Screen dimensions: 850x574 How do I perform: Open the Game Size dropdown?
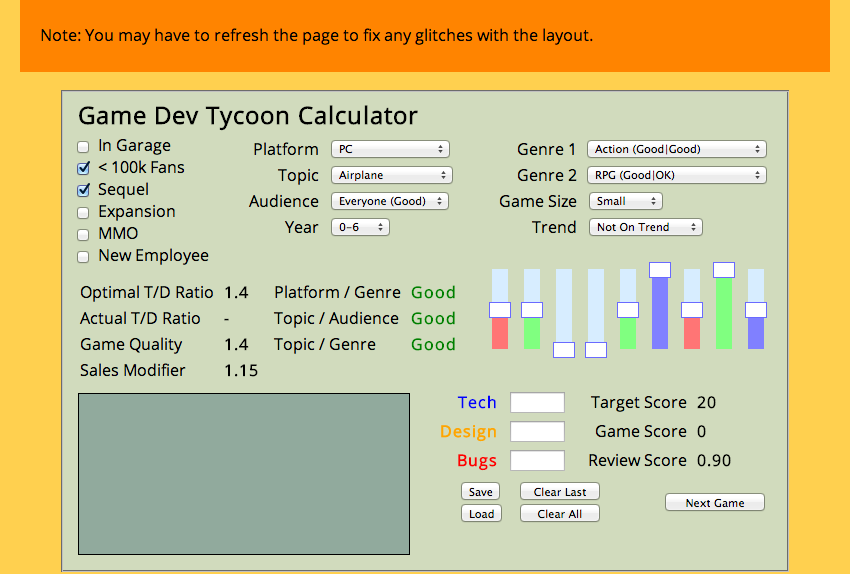click(x=626, y=201)
